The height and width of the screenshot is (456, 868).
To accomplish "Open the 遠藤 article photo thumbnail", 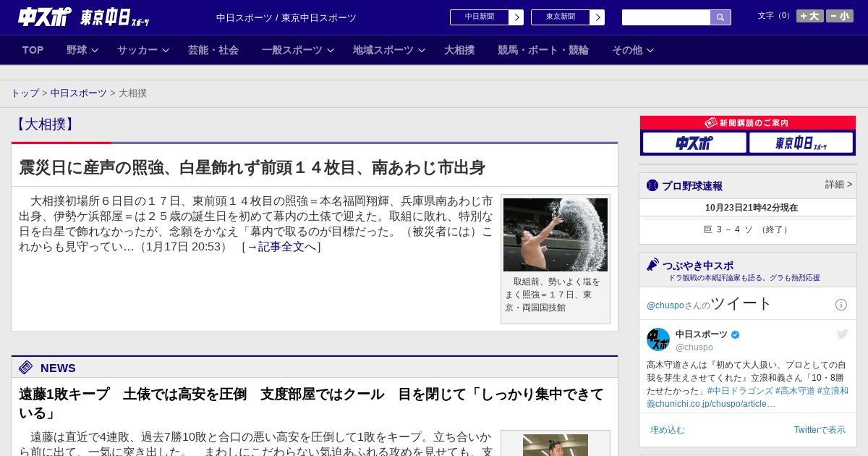I will 556,444.
